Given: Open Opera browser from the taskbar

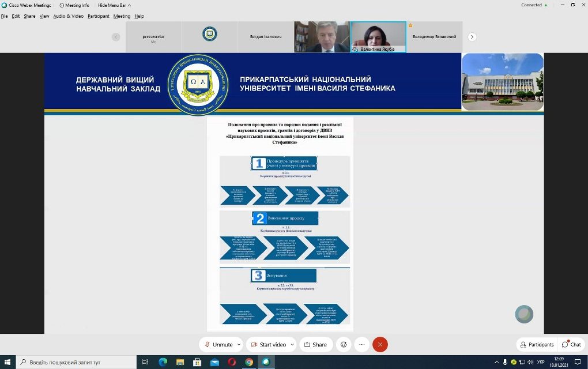Looking at the screenshot, I should click(232, 362).
